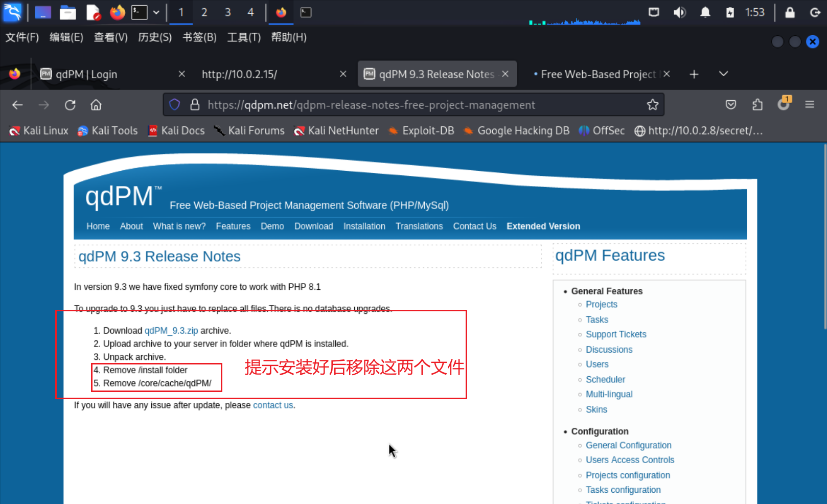Open the Users Access Controls link
Viewport: 827px width, 504px height.
click(x=630, y=460)
